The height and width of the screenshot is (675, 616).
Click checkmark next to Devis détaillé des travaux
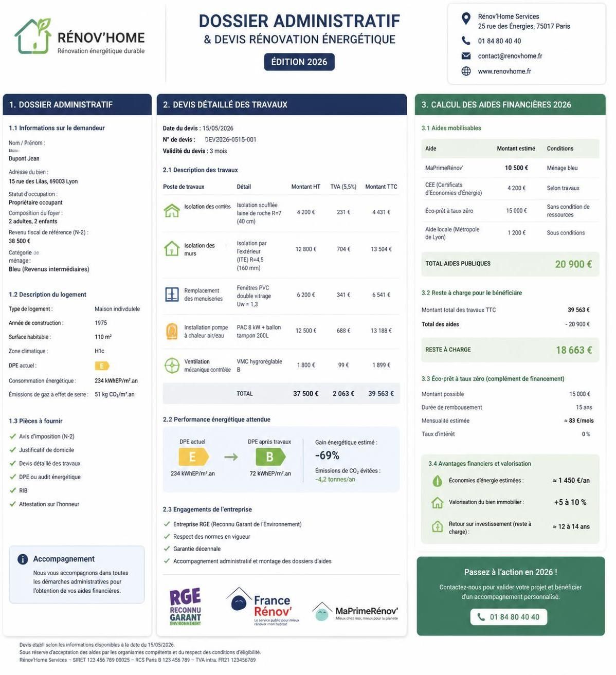click(13, 463)
